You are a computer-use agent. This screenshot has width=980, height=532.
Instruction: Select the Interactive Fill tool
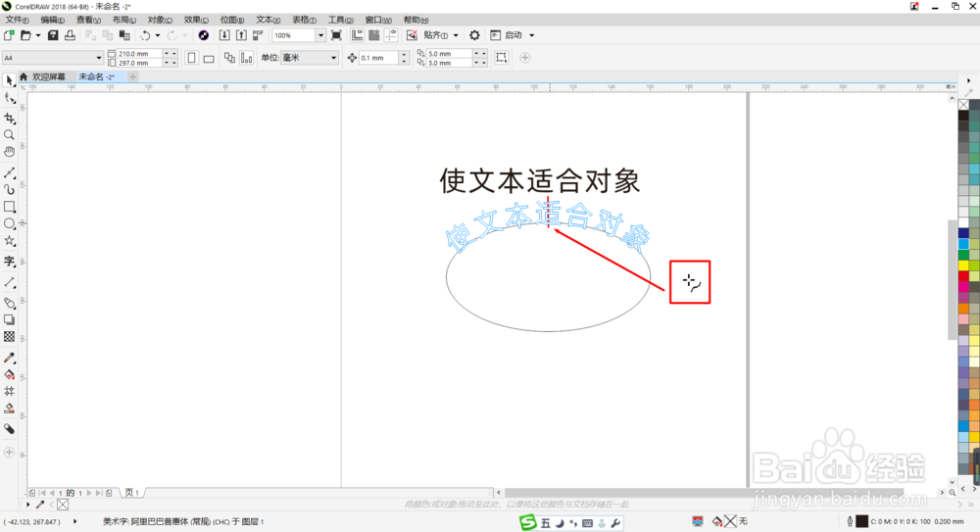pyautogui.click(x=9, y=375)
